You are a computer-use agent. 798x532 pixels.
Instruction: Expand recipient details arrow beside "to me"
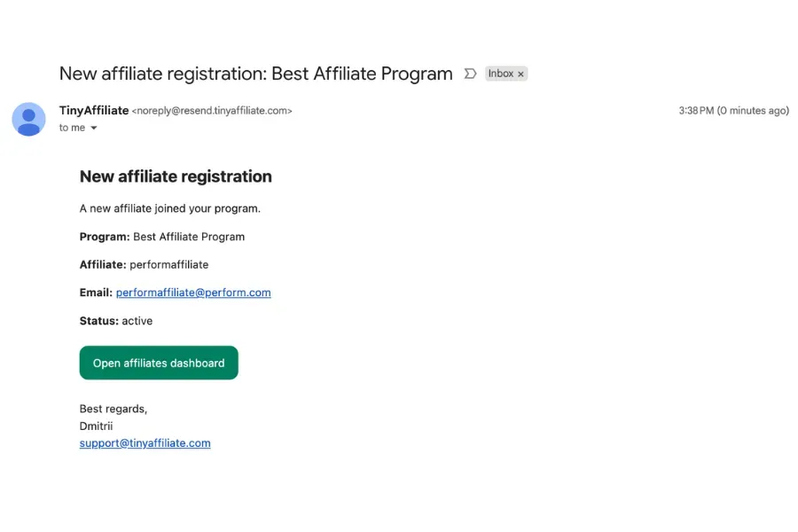pyautogui.click(x=94, y=129)
